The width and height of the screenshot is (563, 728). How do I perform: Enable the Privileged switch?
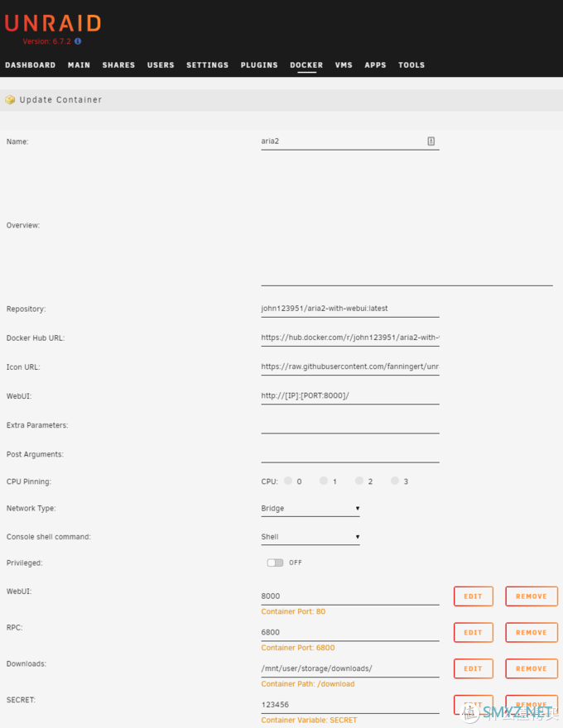[x=275, y=563]
